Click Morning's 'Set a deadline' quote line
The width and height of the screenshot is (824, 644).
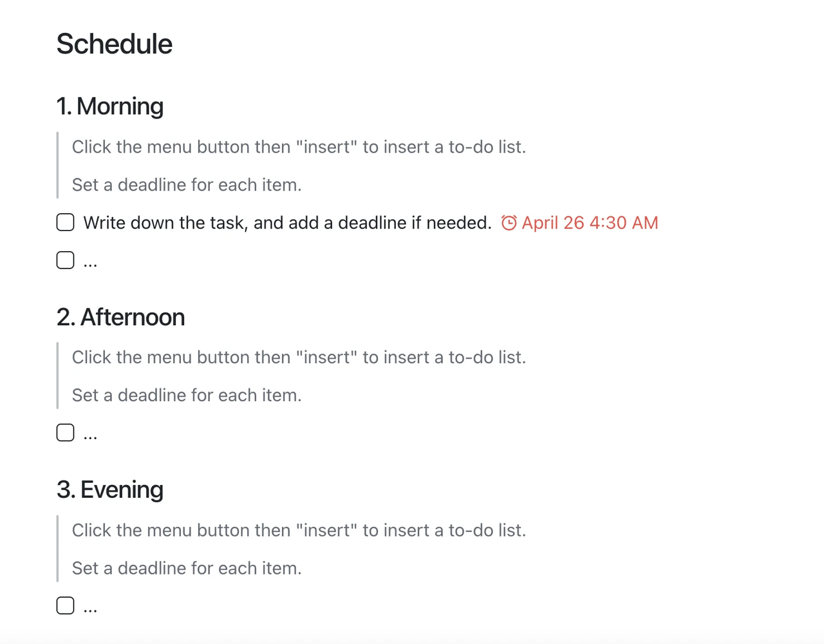tap(187, 185)
